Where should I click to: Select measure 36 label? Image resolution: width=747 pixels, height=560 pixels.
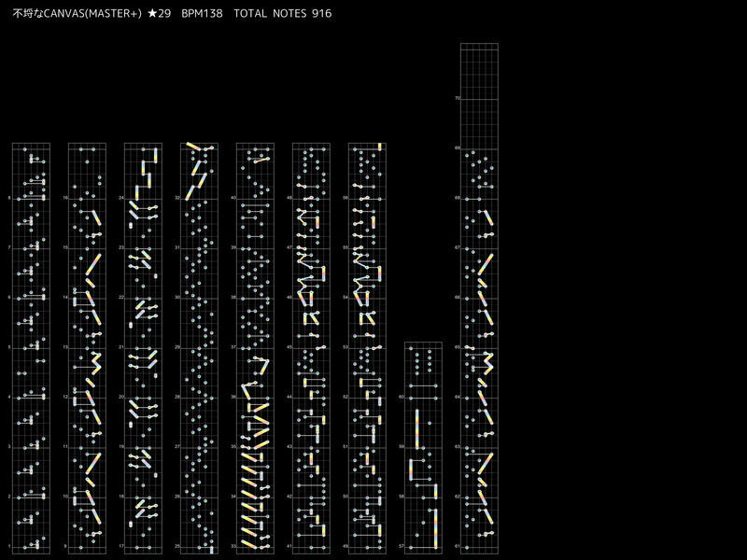[x=233, y=397]
